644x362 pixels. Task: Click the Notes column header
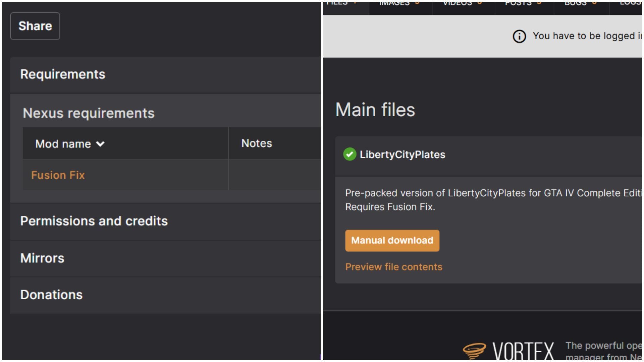[x=256, y=143]
